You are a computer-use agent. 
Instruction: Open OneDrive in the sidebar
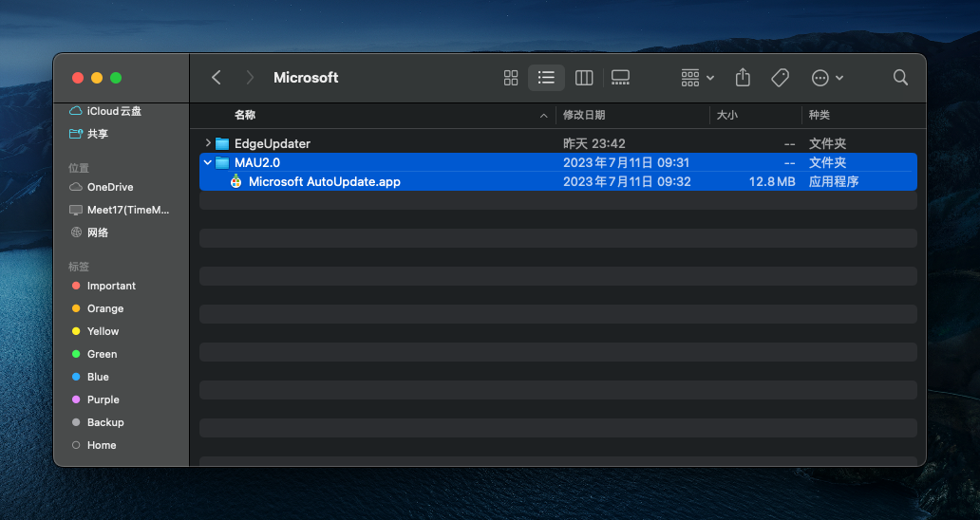110,187
